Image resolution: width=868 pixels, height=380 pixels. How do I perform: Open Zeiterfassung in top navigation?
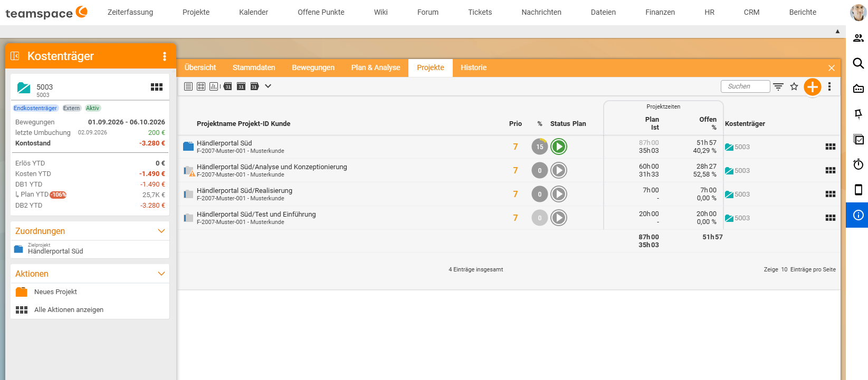130,12
